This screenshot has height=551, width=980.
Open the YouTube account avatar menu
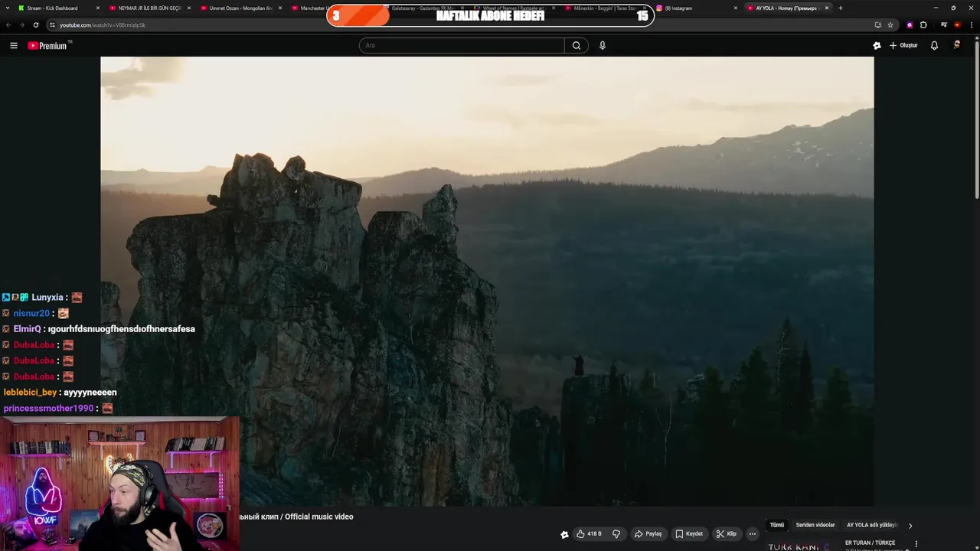coord(957,46)
